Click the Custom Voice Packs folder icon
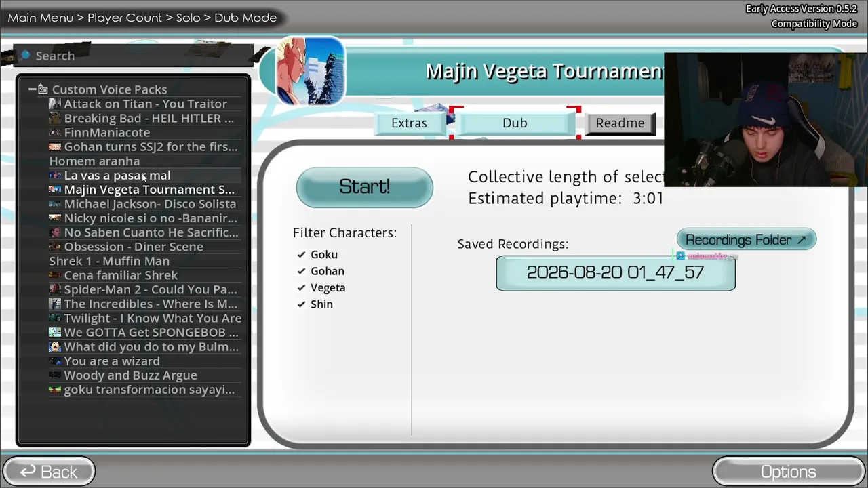Image resolution: width=868 pixels, height=488 pixels. 43,89
